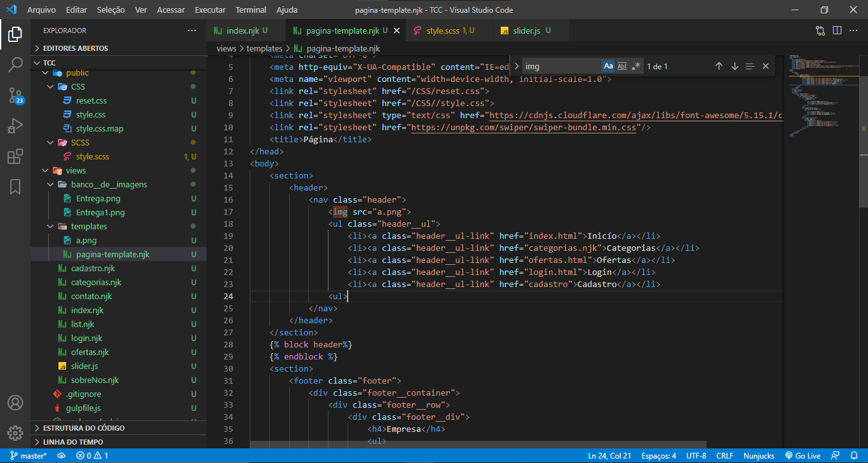Start Go Live server
The height and width of the screenshot is (463, 868).
pos(803,455)
